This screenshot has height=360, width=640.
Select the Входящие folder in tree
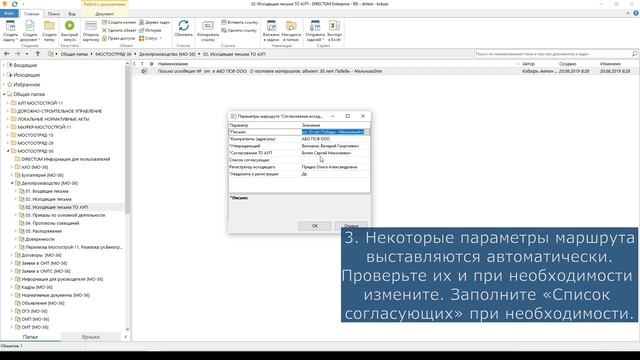(x=25, y=65)
